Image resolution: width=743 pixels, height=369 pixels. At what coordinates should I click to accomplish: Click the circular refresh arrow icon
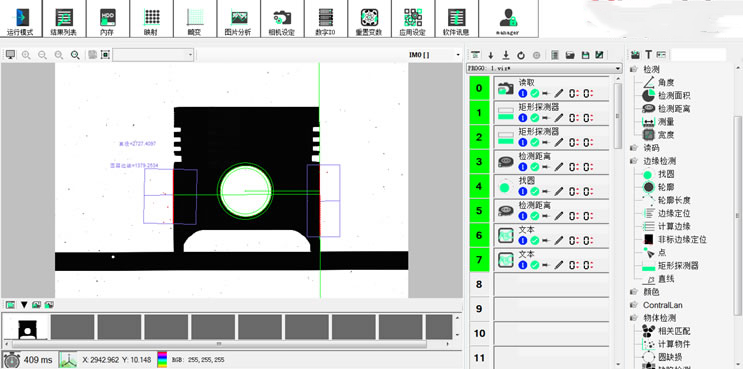pos(521,55)
